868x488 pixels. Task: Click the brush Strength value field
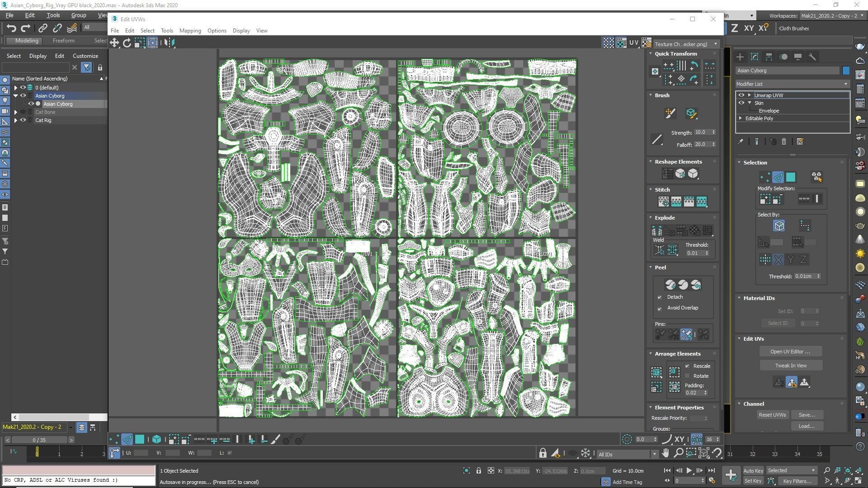[x=701, y=132]
